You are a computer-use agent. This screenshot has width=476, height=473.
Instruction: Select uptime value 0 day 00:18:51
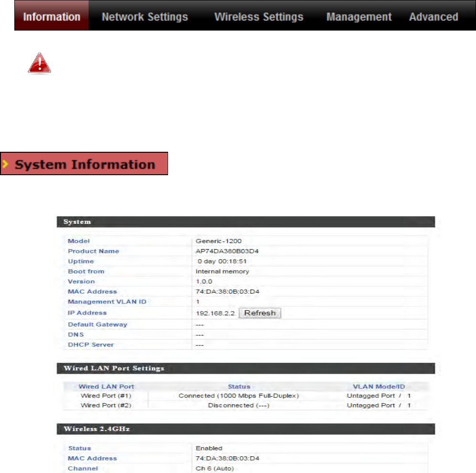[222, 261]
